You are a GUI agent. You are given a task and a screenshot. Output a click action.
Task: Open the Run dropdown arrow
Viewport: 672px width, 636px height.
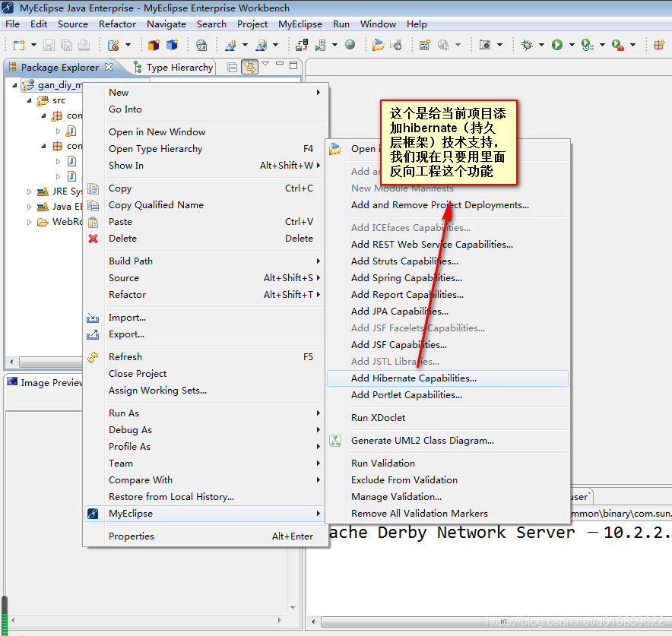(572, 45)
